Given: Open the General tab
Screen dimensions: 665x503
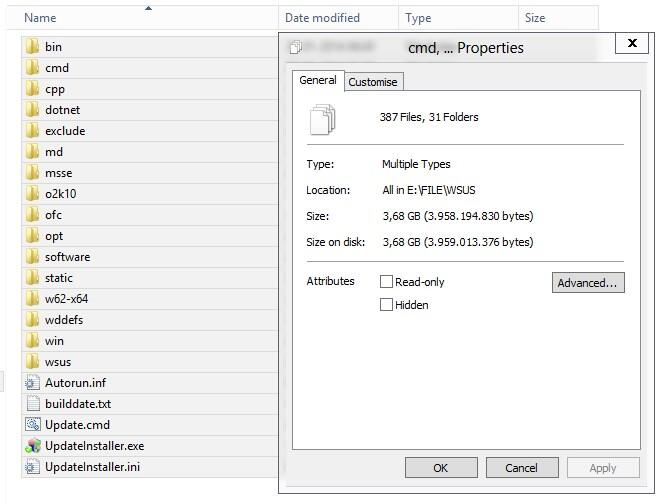Looking at the screenshot, I should (x=318, y=80).
